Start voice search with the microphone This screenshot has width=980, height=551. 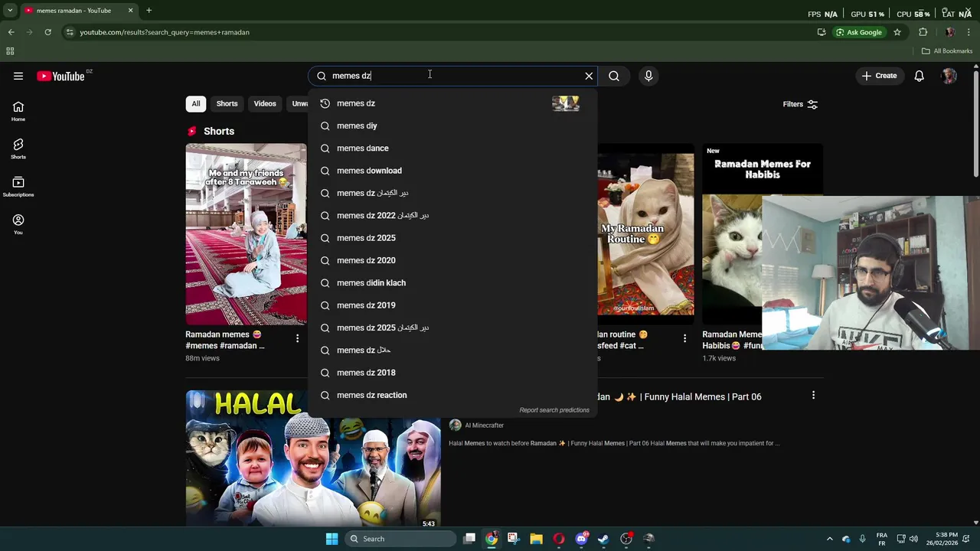648,76
